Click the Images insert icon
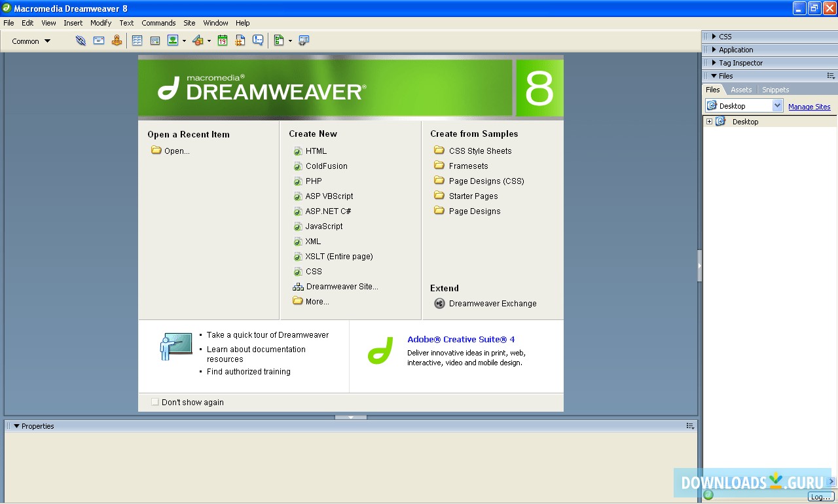Image resolution: width=838 pixels, height=504 pixels. tap(173, 41)
